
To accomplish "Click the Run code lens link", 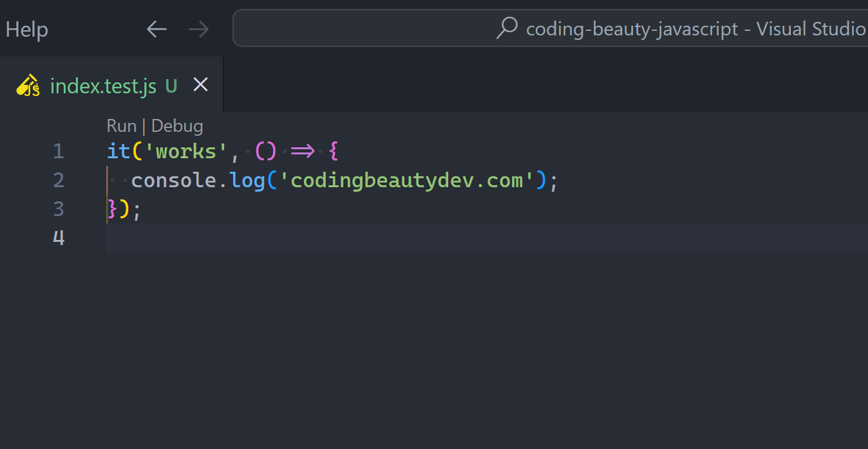I will pyautogui.click(x=122, y=125).
